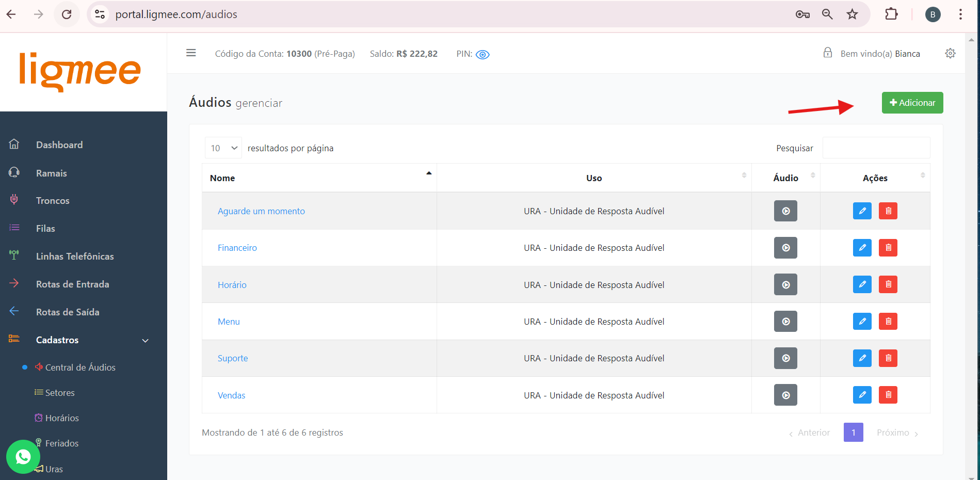Edit the Menu audio entry
The width and height of the screenshot is (980, 480).
[x=862, y=322]
